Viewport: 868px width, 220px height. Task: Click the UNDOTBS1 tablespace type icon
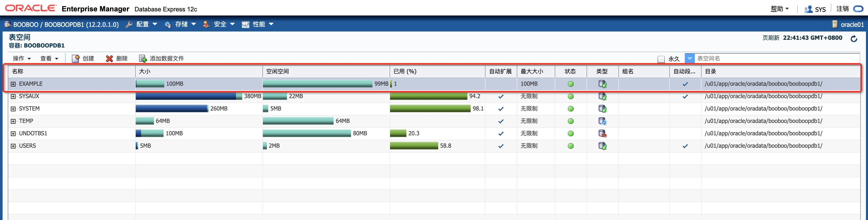click(x=602, y=133)
